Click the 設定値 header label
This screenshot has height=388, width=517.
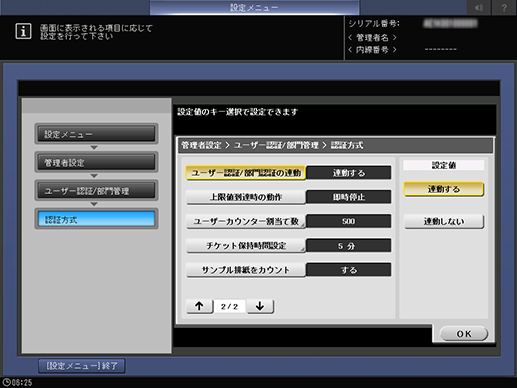444,165
